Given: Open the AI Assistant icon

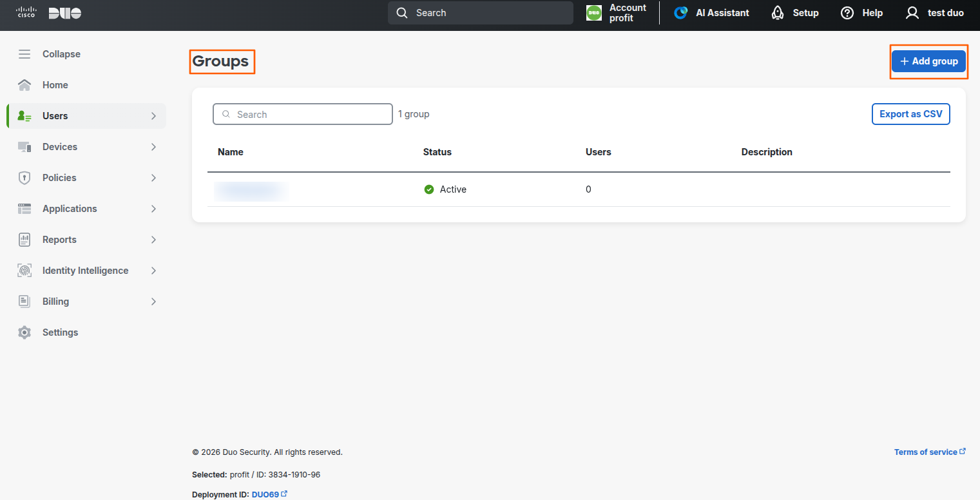Looking at the screenshot, I should [x=681, y=13].
